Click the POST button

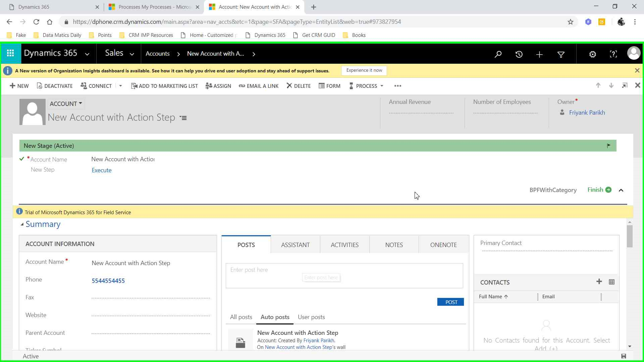tap(450, 302)
